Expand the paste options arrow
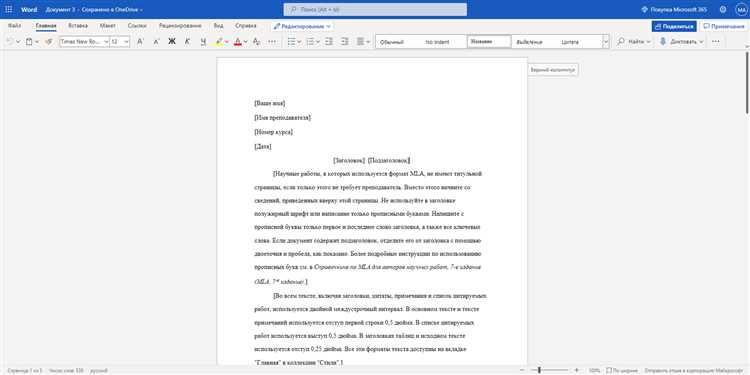750x375 pixels. [x=37, y=42]
